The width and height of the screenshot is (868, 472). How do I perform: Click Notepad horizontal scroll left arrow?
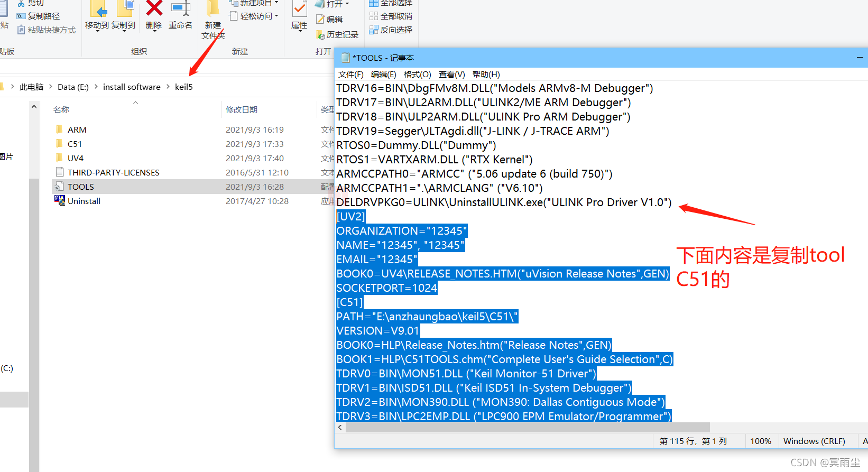[340, 427]
